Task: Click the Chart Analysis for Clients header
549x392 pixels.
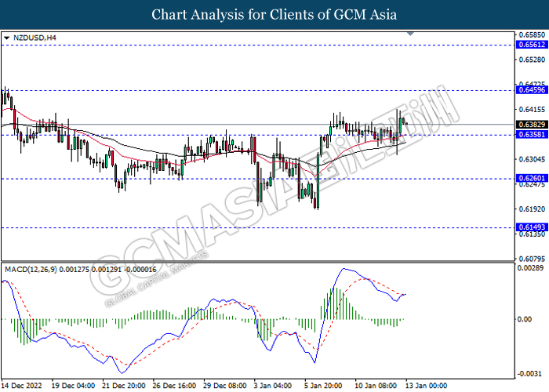Action: click(x=274, y=15)
